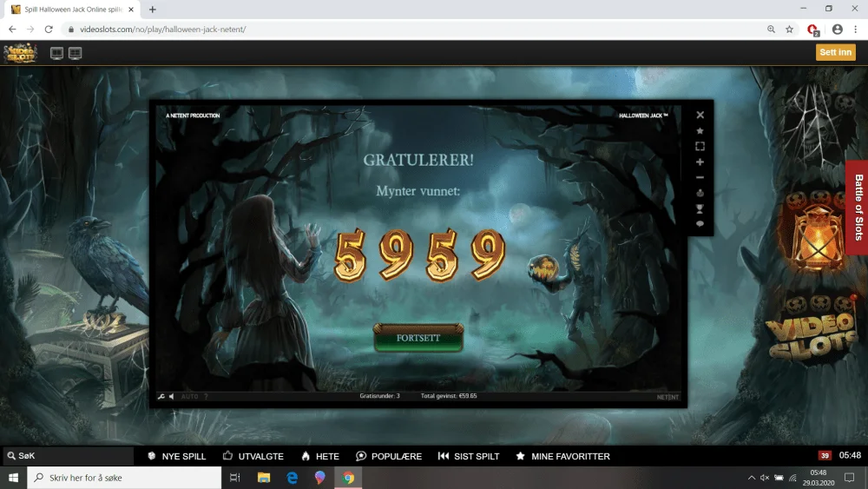Add game to favorites with star icon

[700, 130]
